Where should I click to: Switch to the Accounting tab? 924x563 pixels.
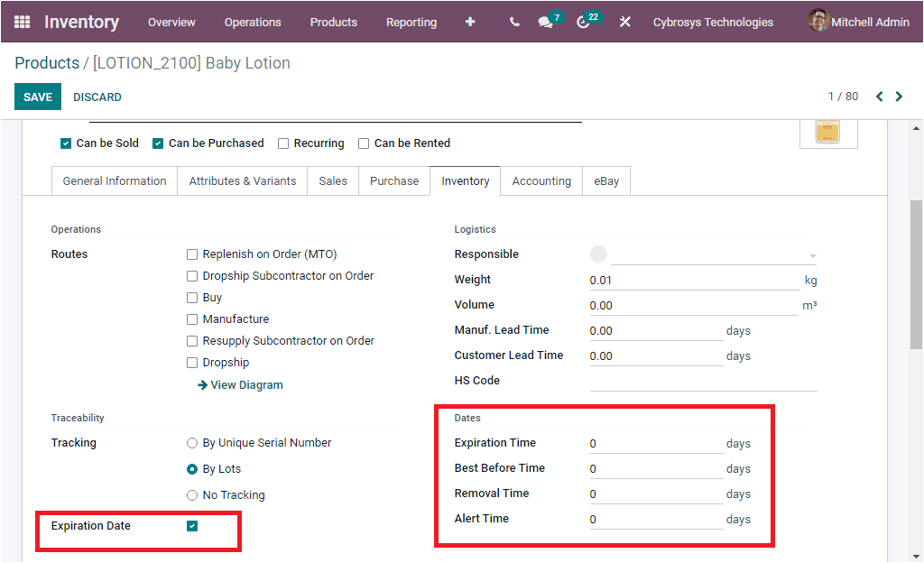click(541, 180)
